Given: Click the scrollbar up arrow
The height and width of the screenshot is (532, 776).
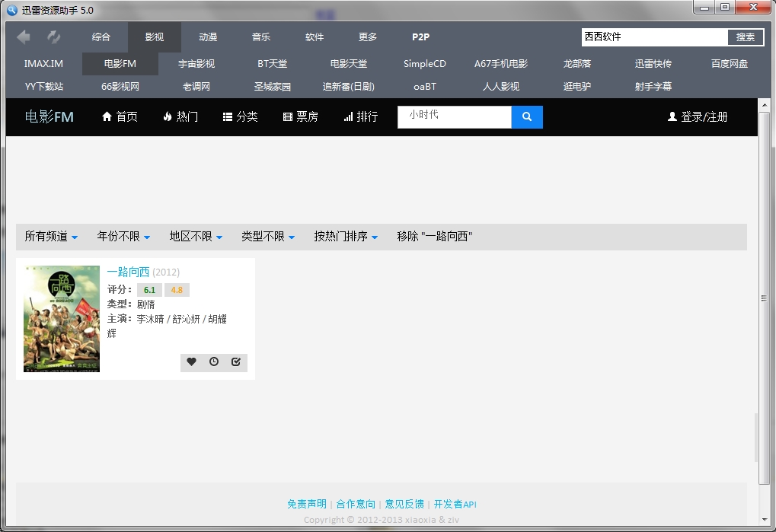Looking at the screenshot, I should (765, 105).
